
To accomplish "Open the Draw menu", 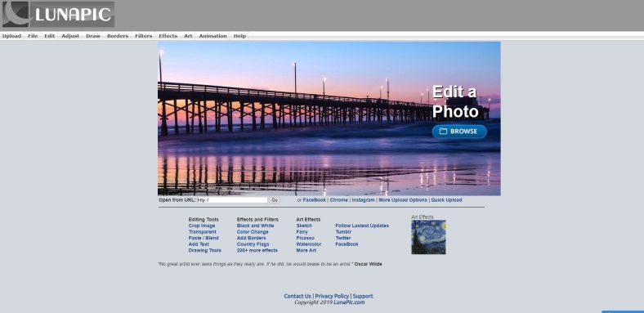I will point(93,36).
